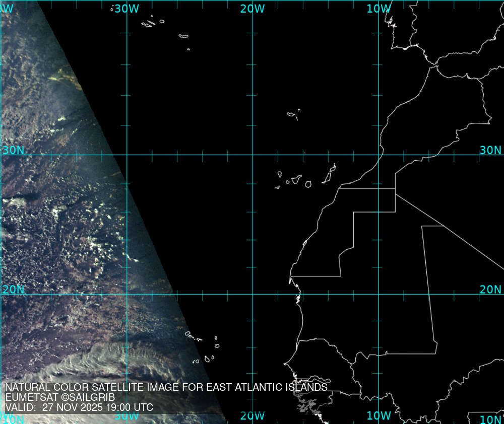The width and height of the screenshot is (504, 424).
Task: Click the 20N latitude label on right edge
Action: (x=490, y=290)
